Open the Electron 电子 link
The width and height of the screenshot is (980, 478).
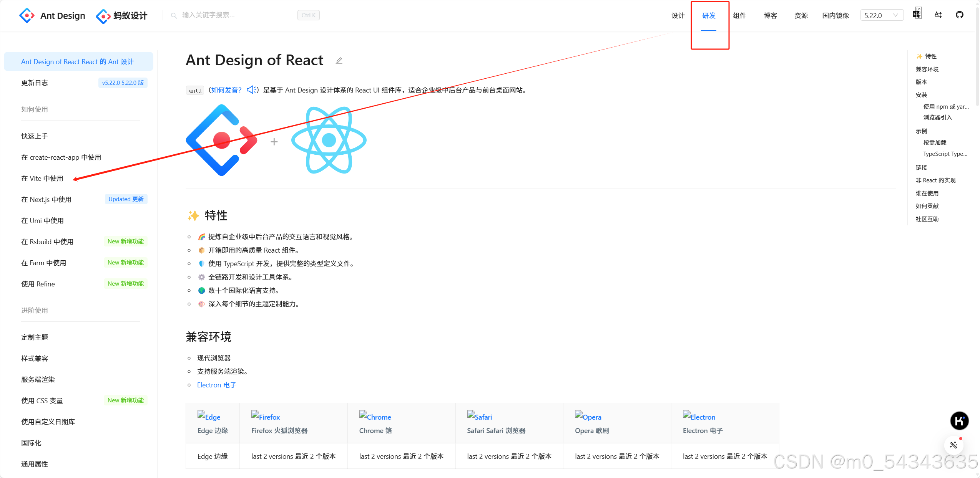[216, 385]
